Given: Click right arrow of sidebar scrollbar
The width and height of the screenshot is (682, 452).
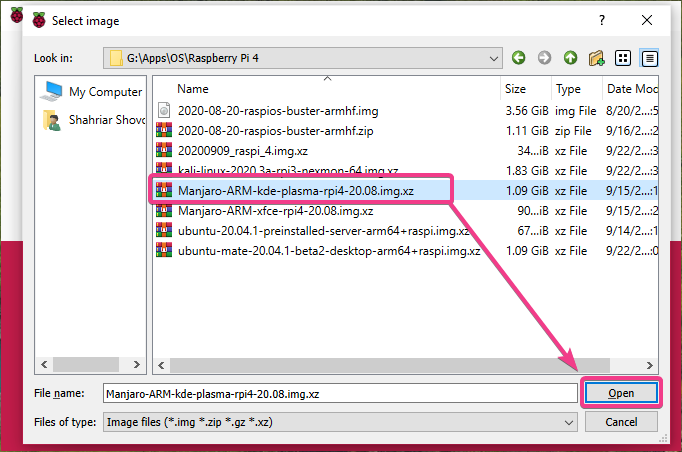Looking at the screenshot, I should [x=137, y=364].
